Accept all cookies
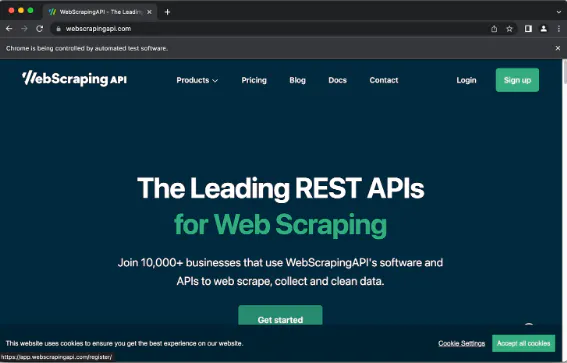The image size is (567, 363). [523, 343]
